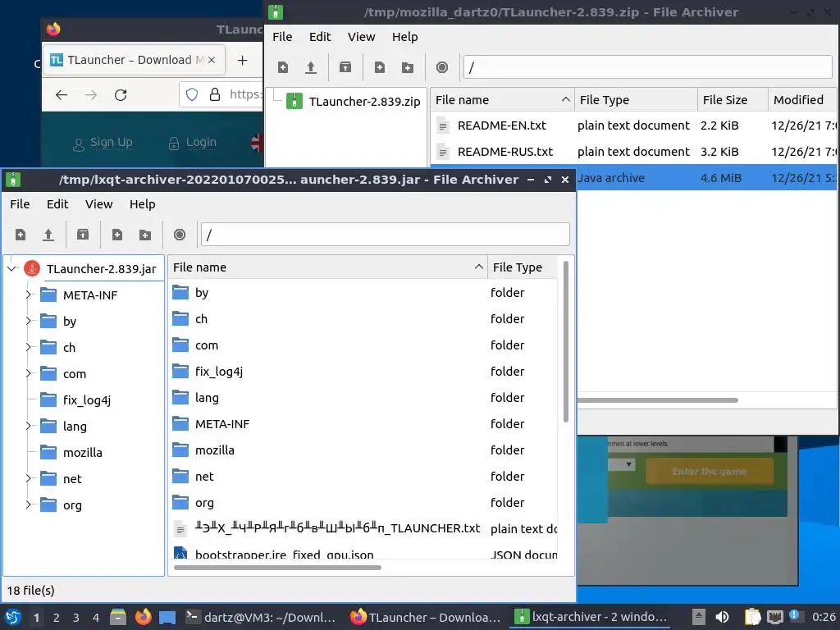Click the Login link on the TLauncher page
Viewport: 840px width, 630px height.
click(x=192, y=143)
